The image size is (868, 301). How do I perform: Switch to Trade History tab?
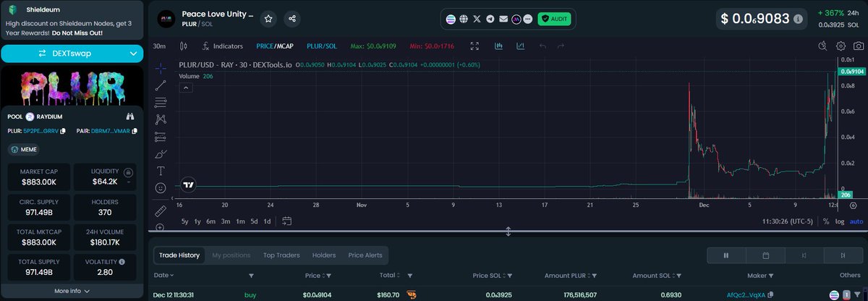click(x=179, y=255)
